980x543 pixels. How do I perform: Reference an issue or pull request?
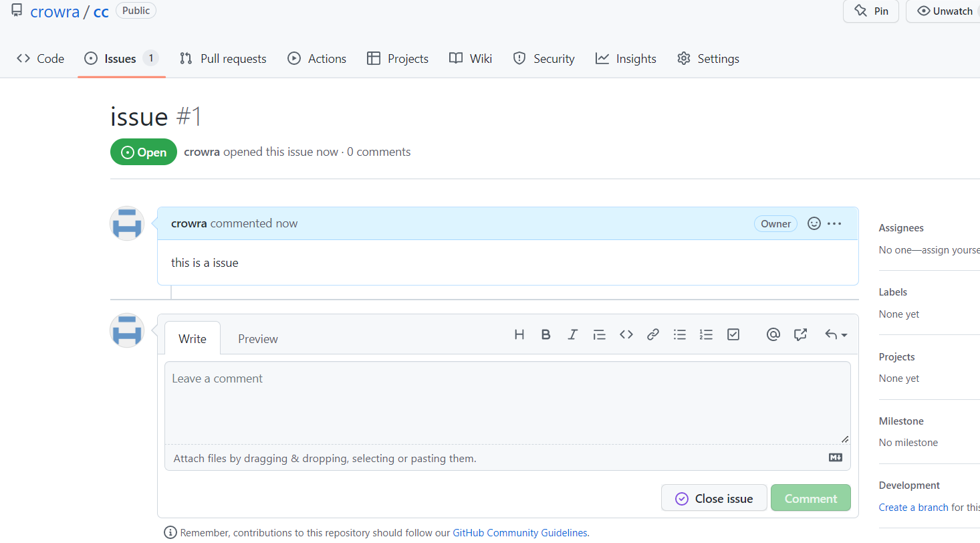tap(800, 334)
